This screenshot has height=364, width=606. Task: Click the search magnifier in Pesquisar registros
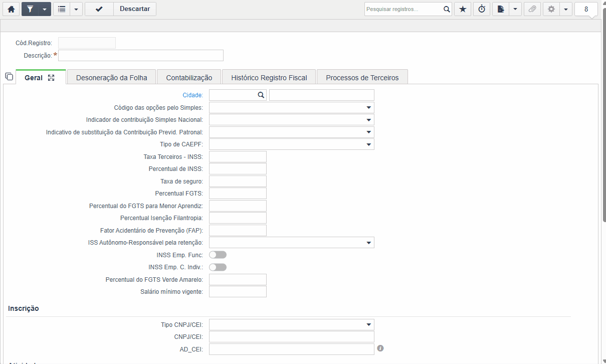[447, 9]
